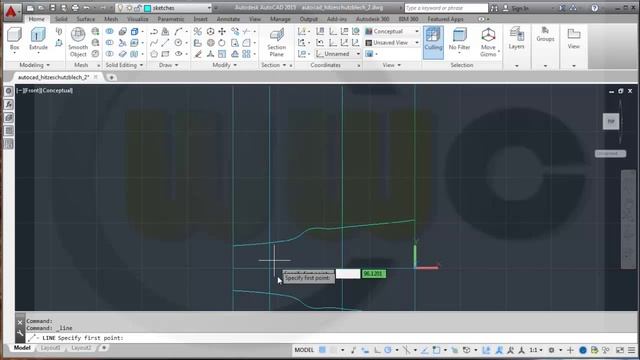Click the MODEL button in status bar
640x360 pixels.
coord(304,350)
